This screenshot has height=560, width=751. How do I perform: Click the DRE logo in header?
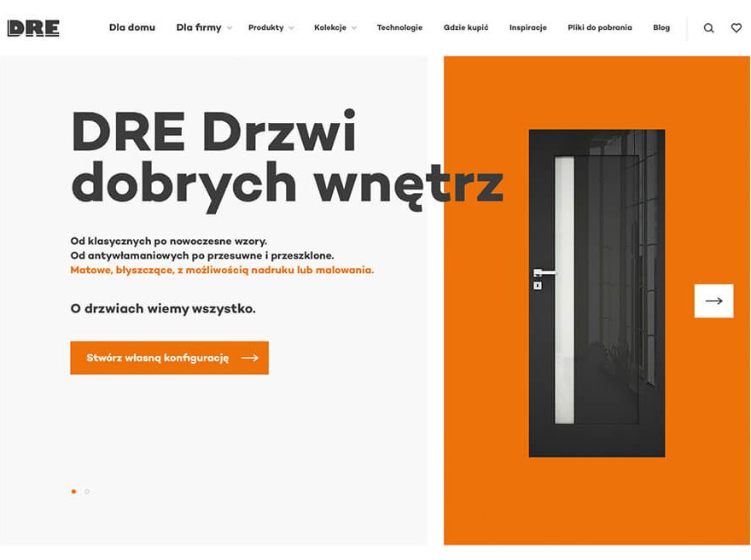tap(33, 28)
